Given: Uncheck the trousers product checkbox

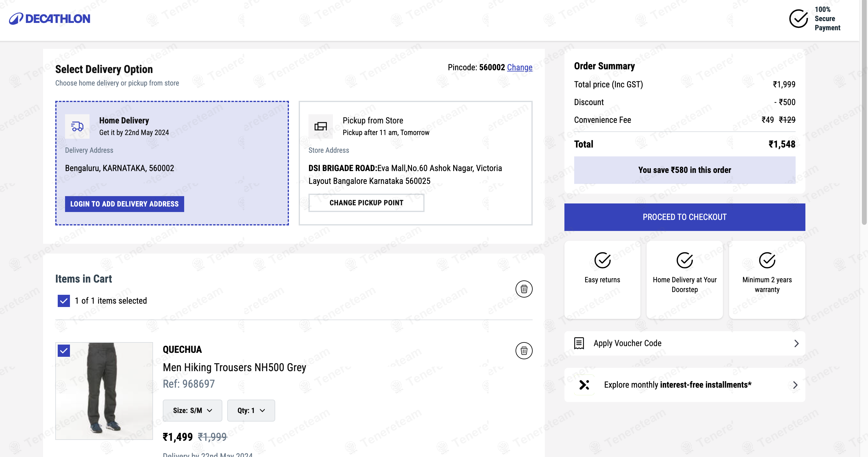Looking at the screenshot, I should coord(64,350).
